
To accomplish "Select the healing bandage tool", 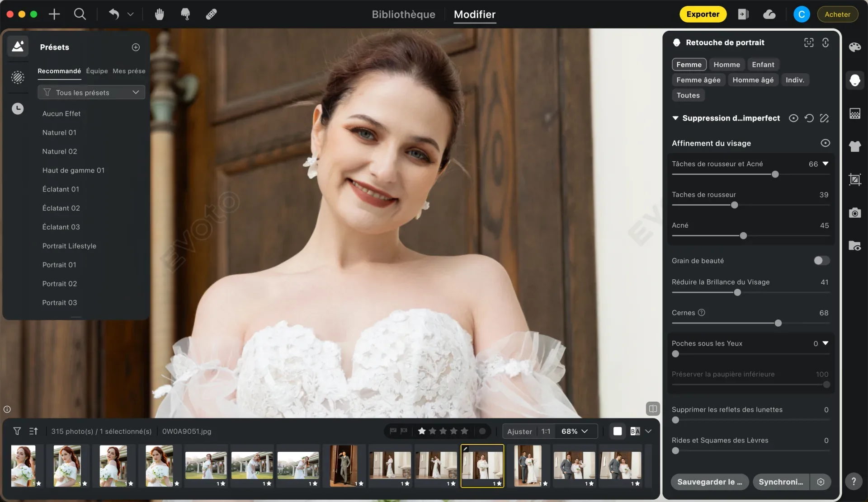I will coord(211,14).
